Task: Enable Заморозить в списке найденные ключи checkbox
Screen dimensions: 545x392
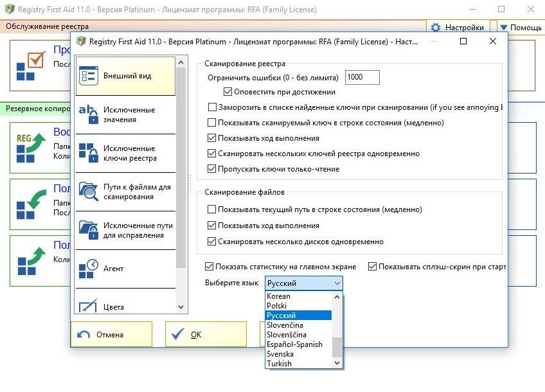Action: coord(212,107)
